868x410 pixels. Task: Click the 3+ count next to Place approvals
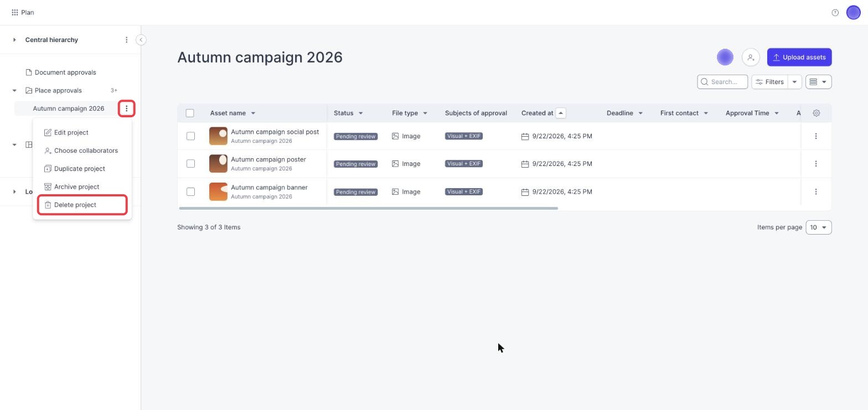point(113,90)
